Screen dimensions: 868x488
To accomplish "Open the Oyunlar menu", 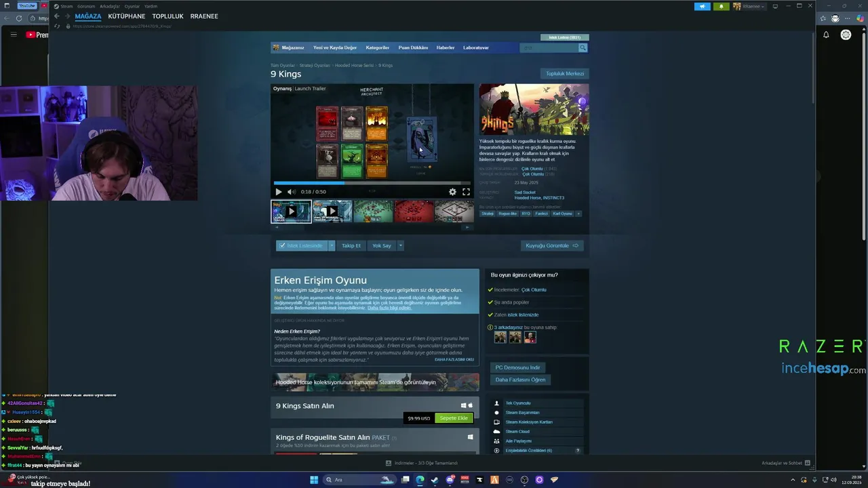I will [x=132, y=6].
